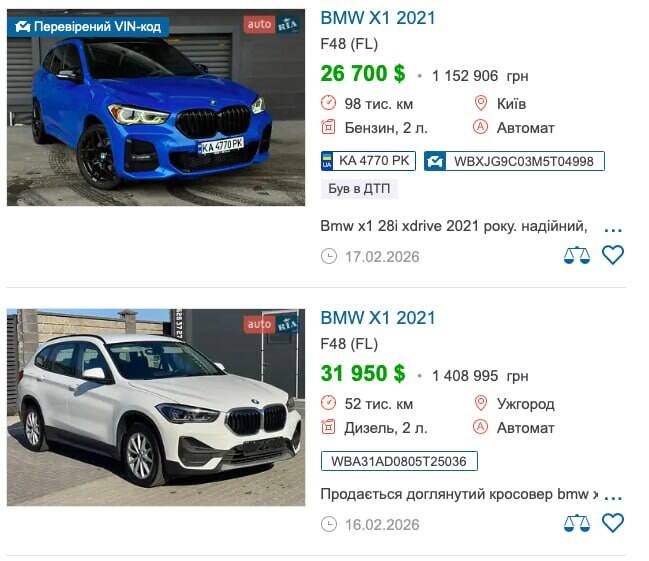The image size is (649, 561).
Task: Click the verified car icon beside VIN
Action: click(x=435, y=161)
